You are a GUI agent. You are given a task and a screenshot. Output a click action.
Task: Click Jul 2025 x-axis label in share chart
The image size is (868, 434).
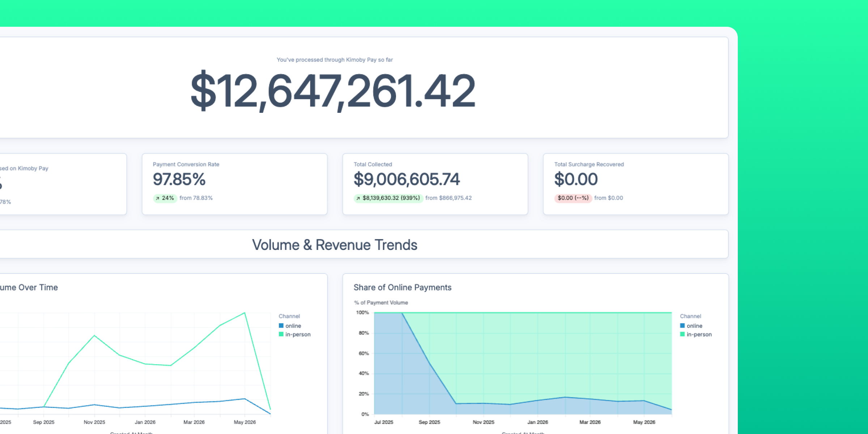point(384,422)
